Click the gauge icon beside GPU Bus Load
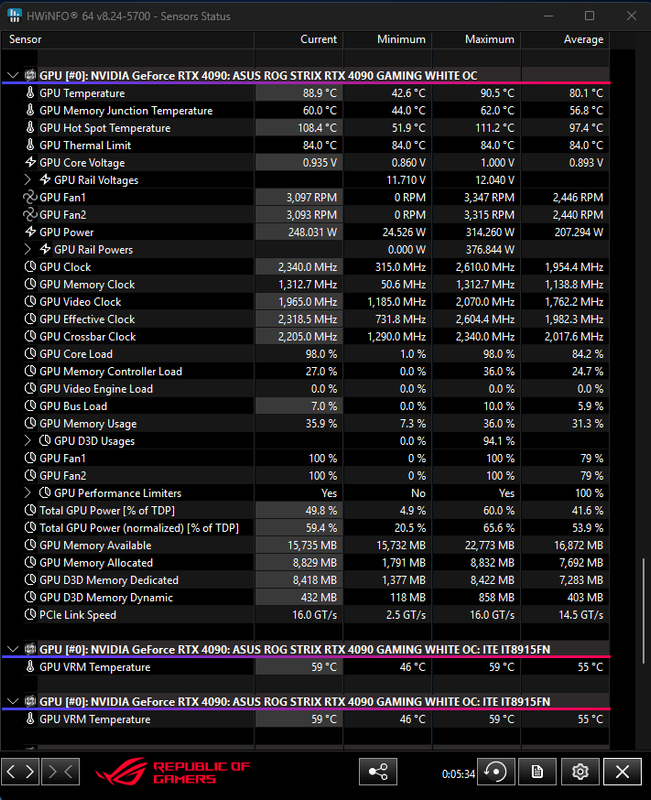This screenshot has width=651, height=800. click(30, 406)
